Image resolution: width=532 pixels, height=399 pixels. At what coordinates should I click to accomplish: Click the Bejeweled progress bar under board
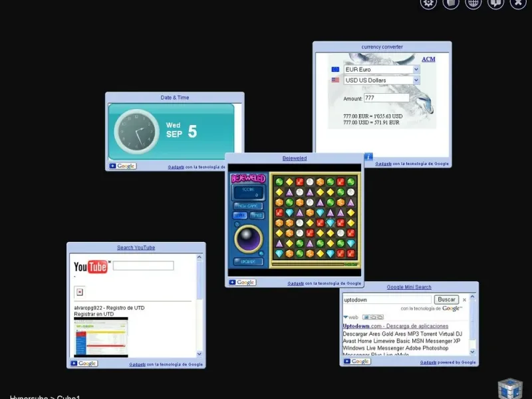(315, 264)
